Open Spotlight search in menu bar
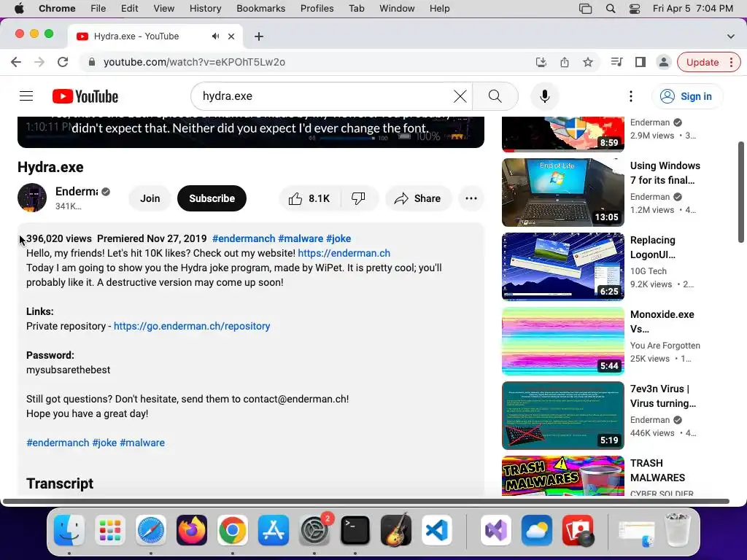This screenshot has height=560, width=747. click(611, 9)
